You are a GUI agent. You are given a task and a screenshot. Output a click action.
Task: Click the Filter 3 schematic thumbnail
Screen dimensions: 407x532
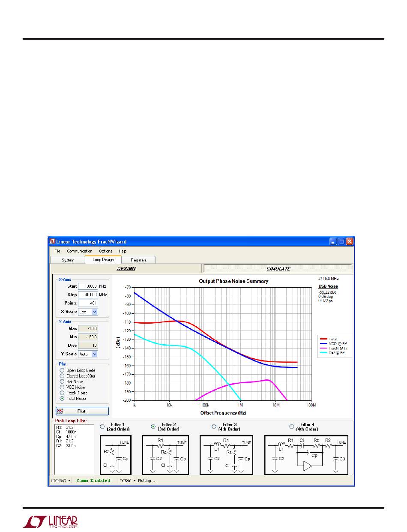(x=227, y=455)
